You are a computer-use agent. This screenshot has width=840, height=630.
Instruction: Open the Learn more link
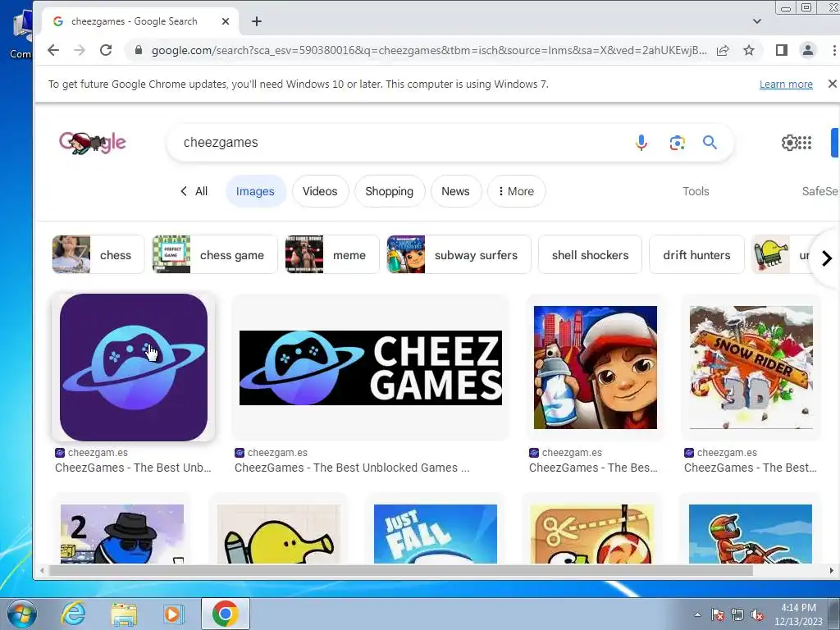pyautogui.click(x=786, y=84)
